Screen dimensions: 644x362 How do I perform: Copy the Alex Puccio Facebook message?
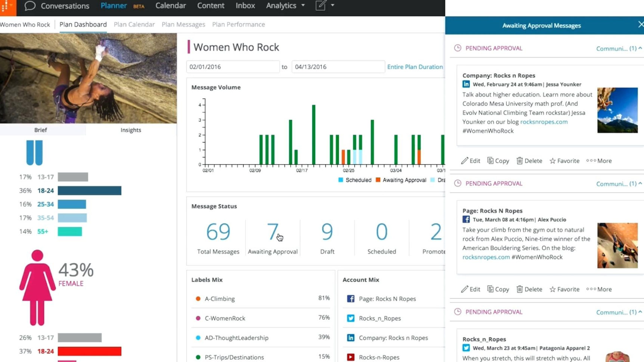(498, 289)
